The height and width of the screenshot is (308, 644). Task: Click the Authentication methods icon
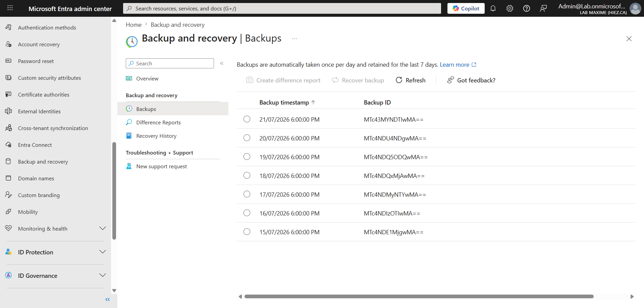coord(9,27)
